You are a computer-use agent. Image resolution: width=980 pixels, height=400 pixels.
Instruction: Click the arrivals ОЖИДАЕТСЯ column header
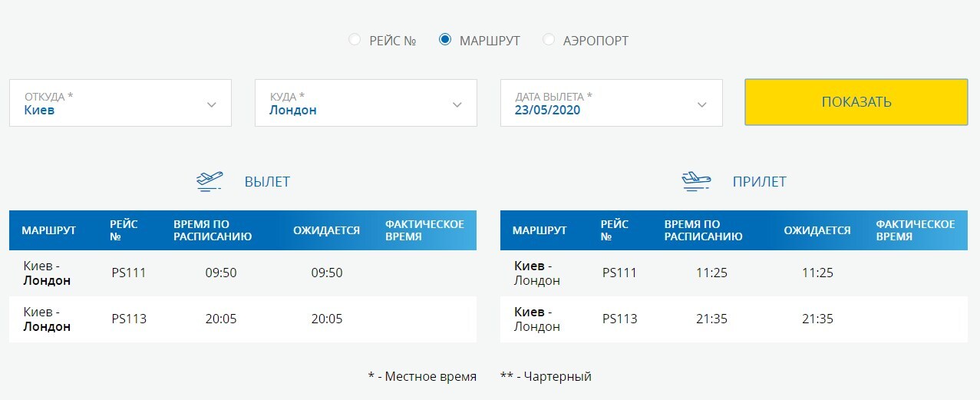(x=817, y=230)
